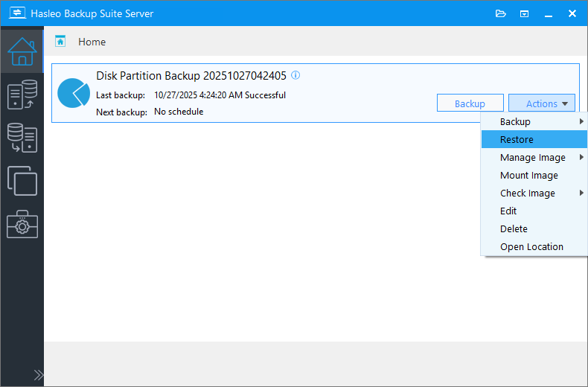Click the open folder icon in title bar
The image size is (588, 387).
pos(501,14)
